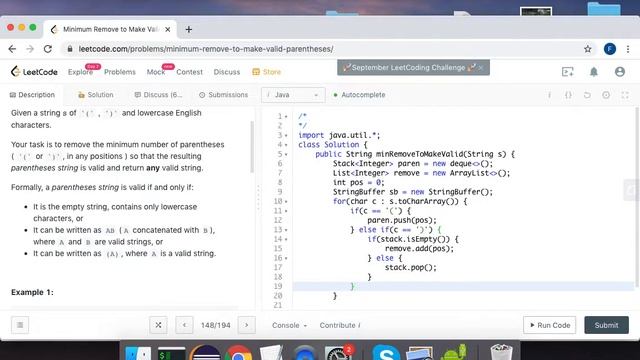Open the Explore menu item
Image resolution: width=640 pixels, height=360 pixels.
click(x=80, y=72)
